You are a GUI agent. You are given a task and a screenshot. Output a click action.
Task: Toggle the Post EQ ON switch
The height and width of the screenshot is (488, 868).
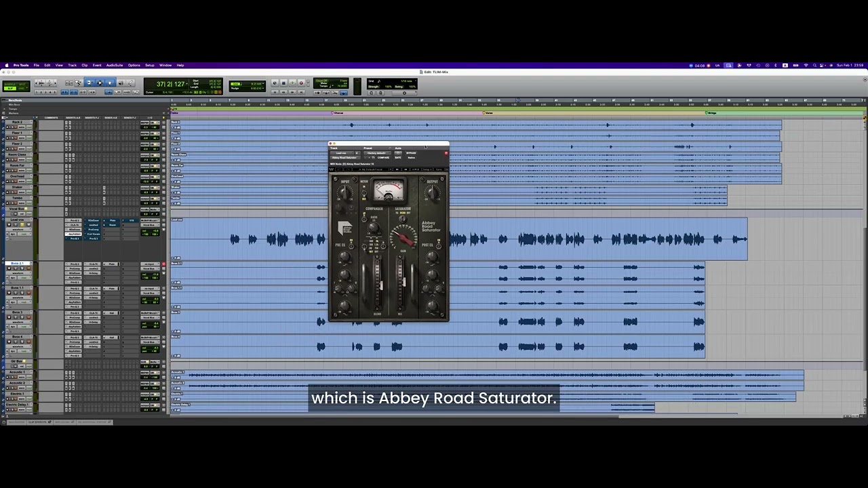[439, 246]
